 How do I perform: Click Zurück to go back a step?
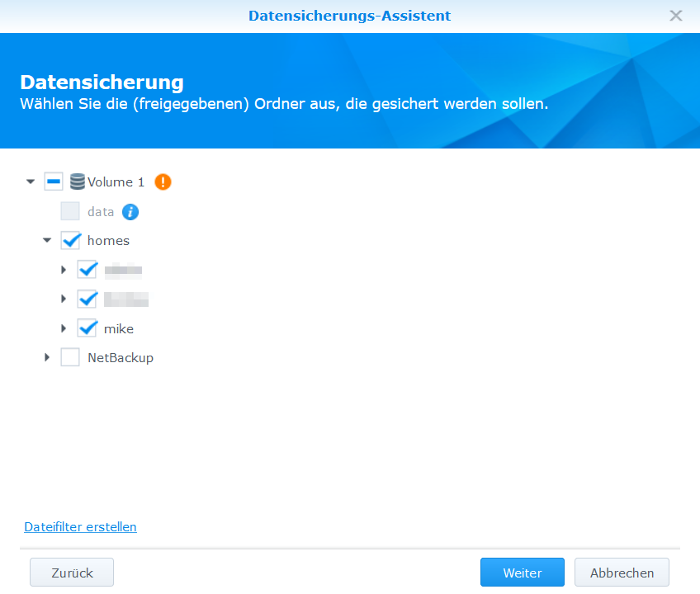point(71,572)
